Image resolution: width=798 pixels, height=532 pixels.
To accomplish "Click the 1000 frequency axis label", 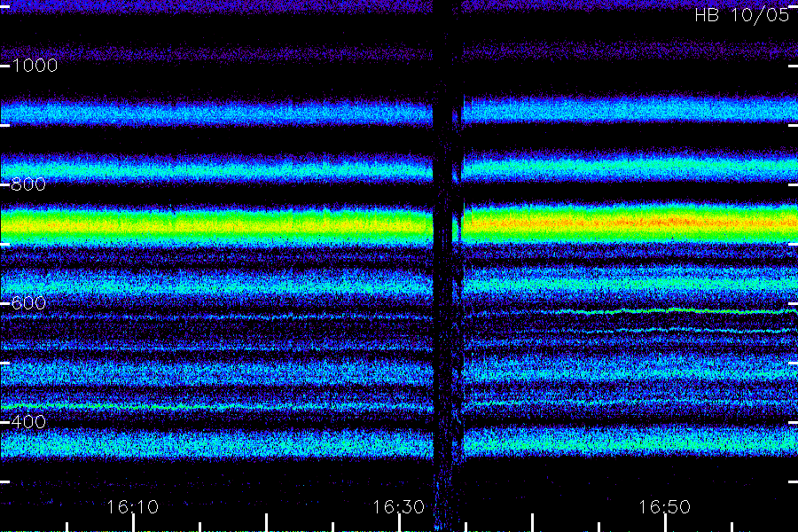I will 35,66.
